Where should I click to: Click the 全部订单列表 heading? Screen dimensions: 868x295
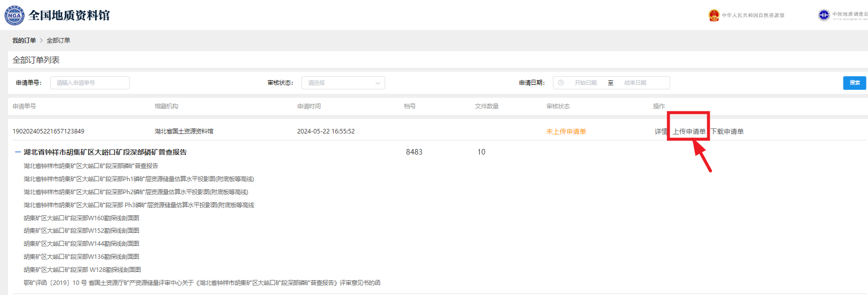[36, 60]
